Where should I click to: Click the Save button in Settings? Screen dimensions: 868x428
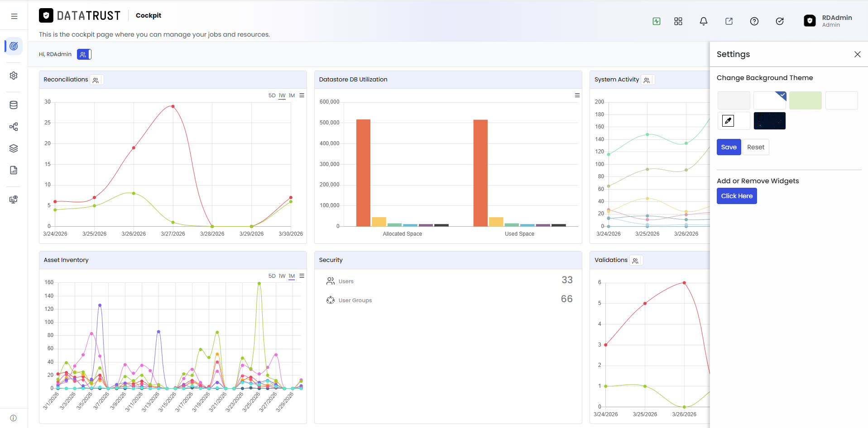coord(729,147)
